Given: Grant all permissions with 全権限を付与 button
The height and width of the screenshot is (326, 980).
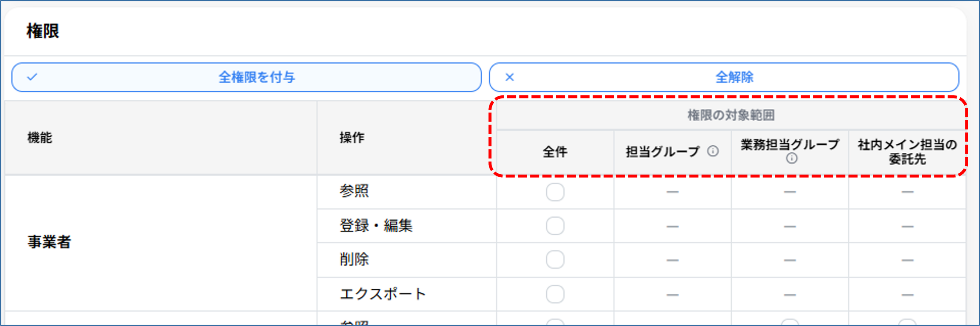Looking at the screenshot, I should [x=246, y=77].
